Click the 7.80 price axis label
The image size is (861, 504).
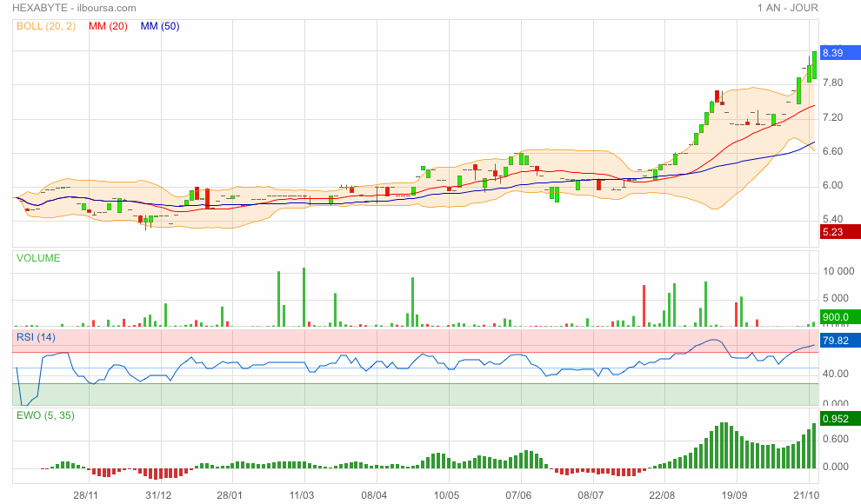click(x=832, y=83)
